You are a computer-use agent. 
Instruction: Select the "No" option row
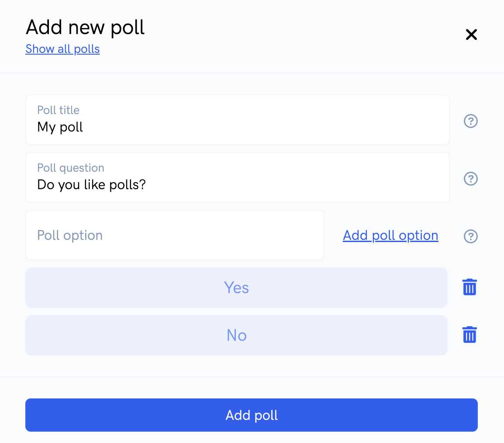(x=237, y=335)
